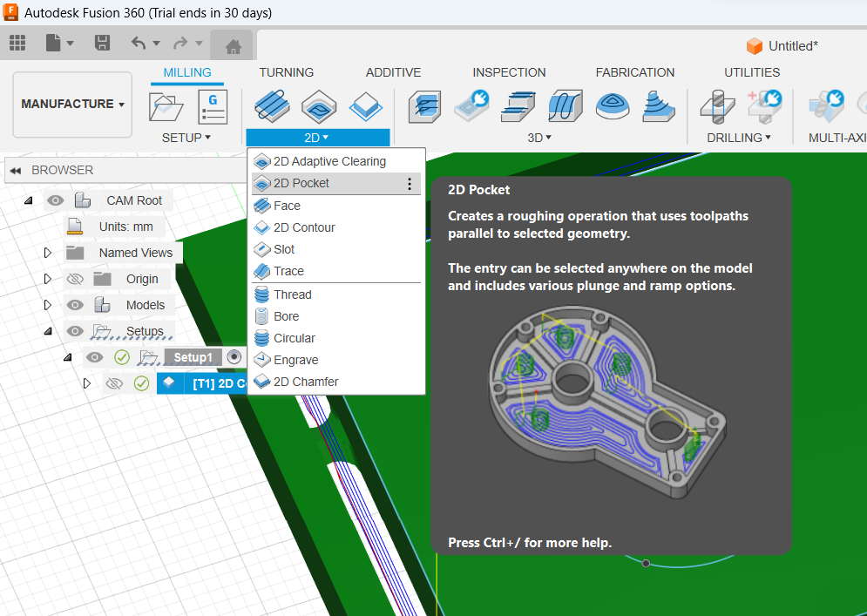Click the Untitled* document tab
Image resolution: width=867 pixels, height=616 pixels.
(x=782, y=46)
